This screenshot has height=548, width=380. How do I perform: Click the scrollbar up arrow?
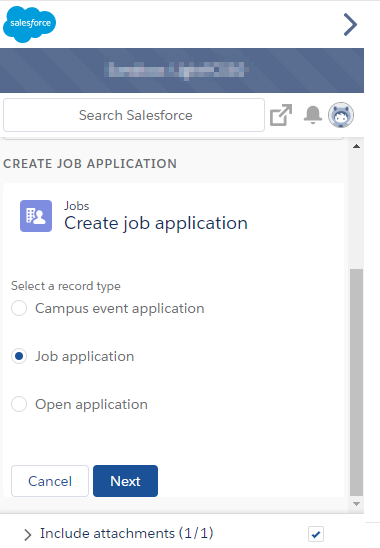click(357, 146)
